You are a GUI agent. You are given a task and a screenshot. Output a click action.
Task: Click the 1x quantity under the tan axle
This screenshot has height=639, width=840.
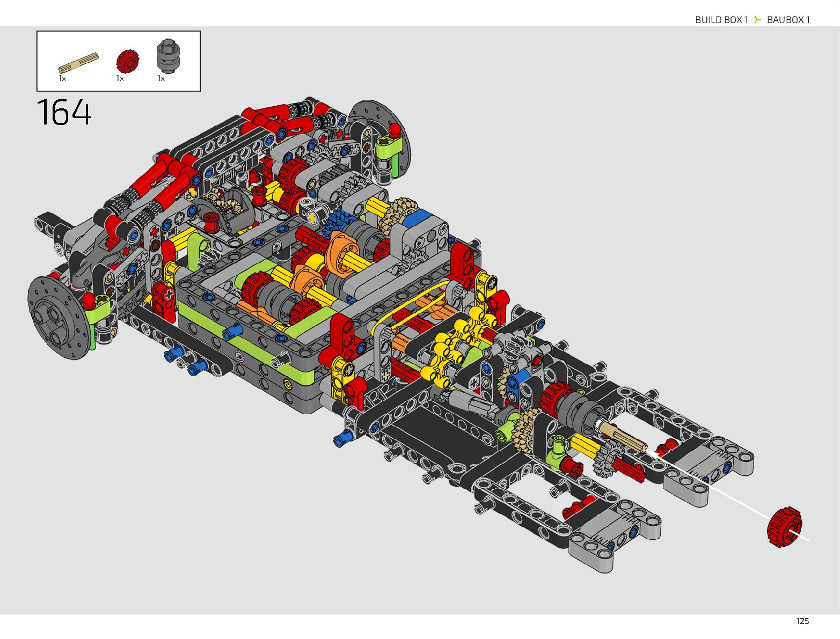tap(62, 79)
